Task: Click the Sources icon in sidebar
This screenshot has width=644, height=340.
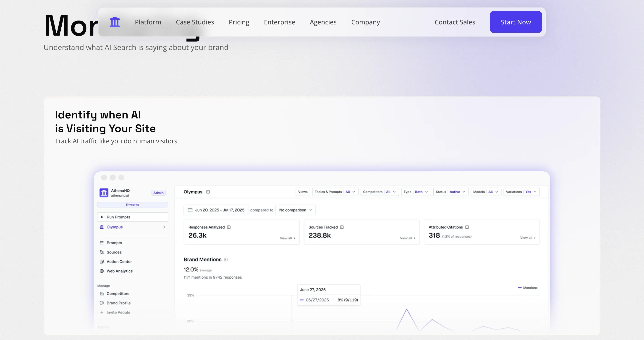Action: click(102, 252)
